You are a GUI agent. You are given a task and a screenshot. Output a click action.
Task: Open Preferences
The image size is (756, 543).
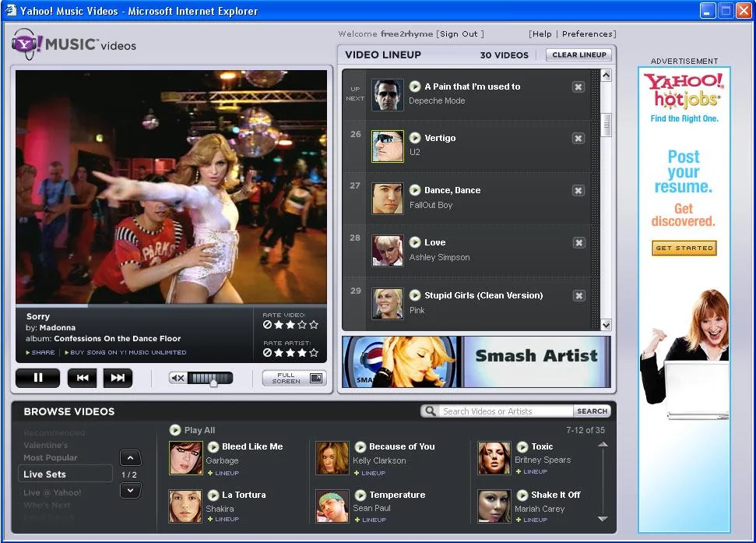coord(587,33)
